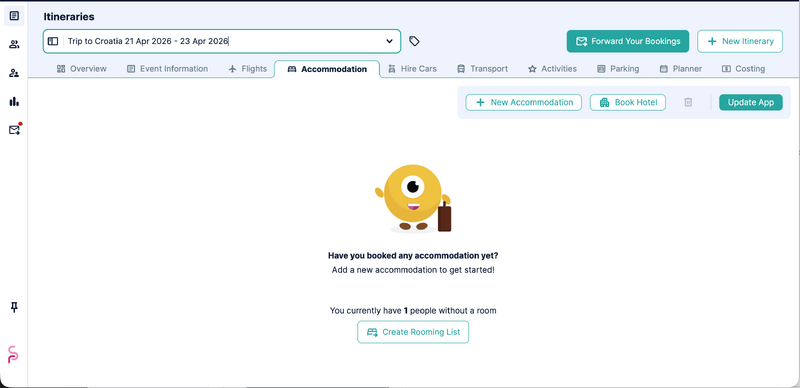Switch to the Overview tab
This screenshot has height=388, width=800.
(82, 68)
